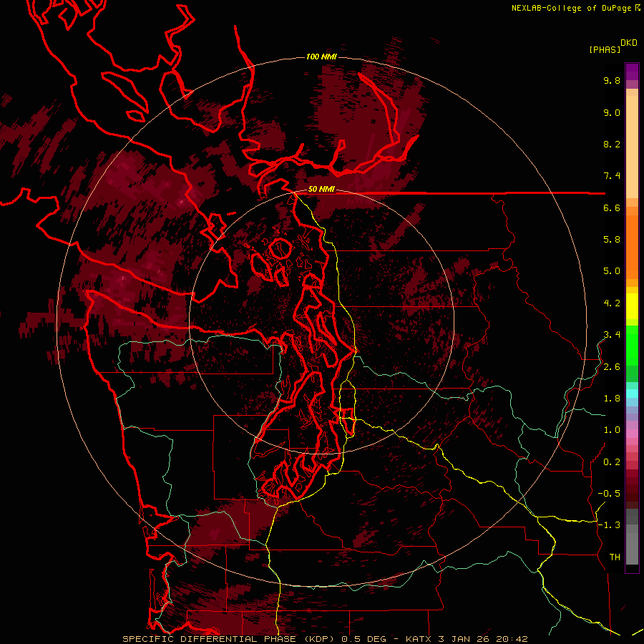Image resolution: width=644 pixels, height=644 pixels.
Task: Click the NEXLAB-College of DuPage credit text
Action: 571,8
